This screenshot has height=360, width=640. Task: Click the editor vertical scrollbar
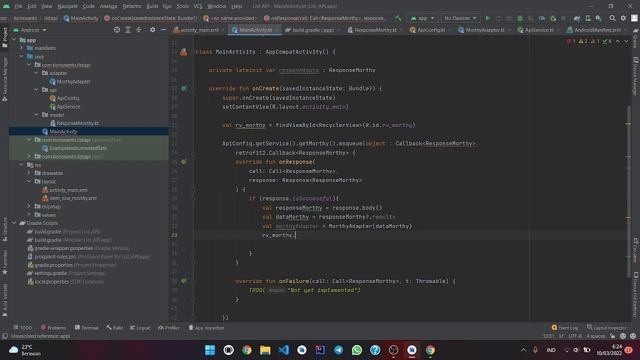coord(628,192)
